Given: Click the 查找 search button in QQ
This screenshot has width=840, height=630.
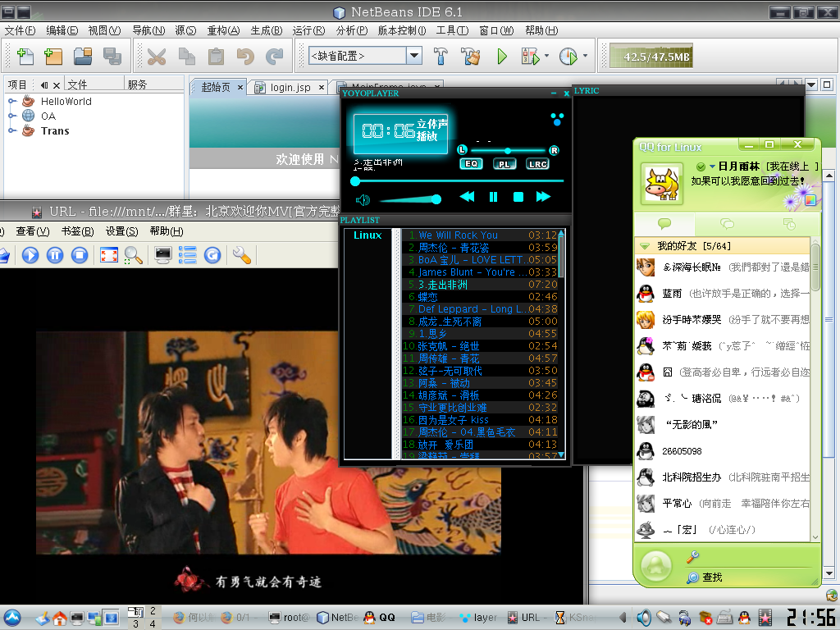Looking at the screenshot, I should 705,577.
